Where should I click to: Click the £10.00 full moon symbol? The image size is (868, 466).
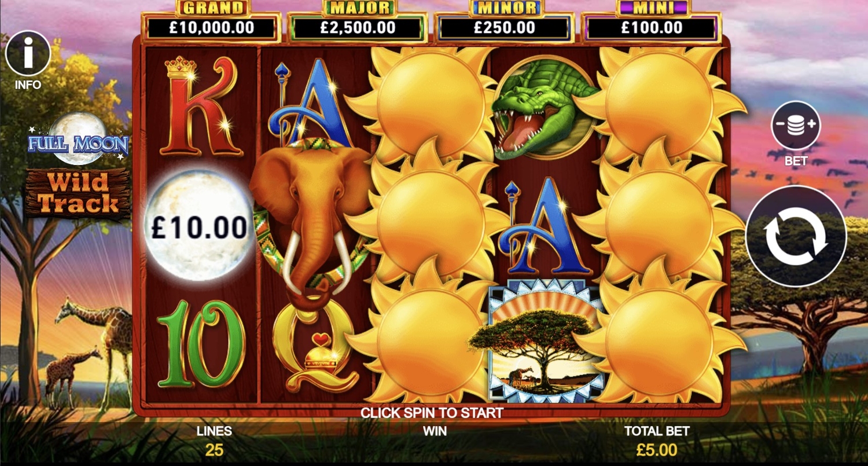pos(199,226)
